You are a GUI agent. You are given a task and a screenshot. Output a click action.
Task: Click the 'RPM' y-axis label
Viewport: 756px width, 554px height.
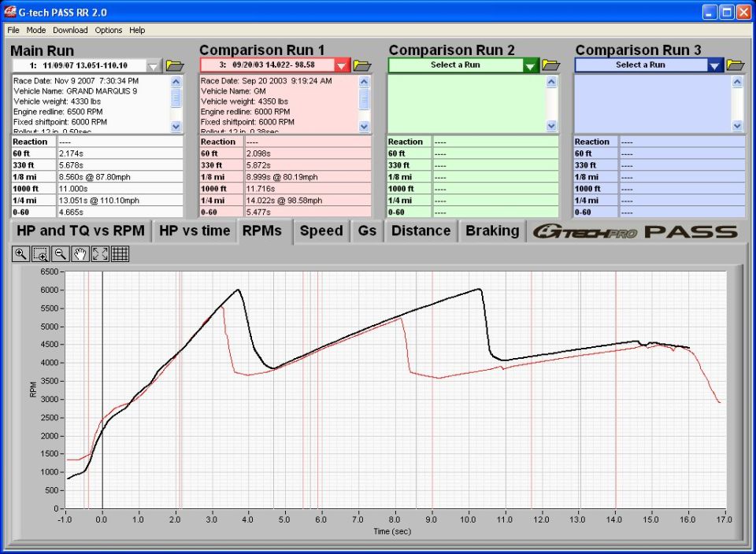pos(33,390)
